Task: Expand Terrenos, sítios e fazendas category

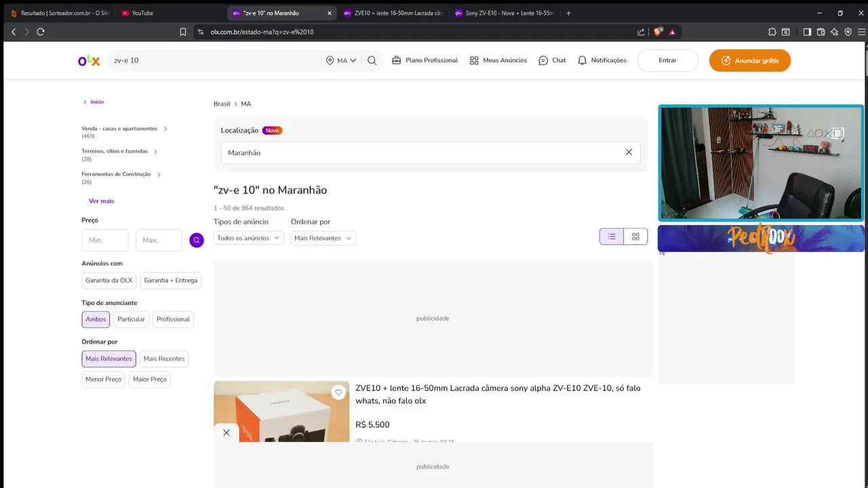Action: [x=119, y=151]
